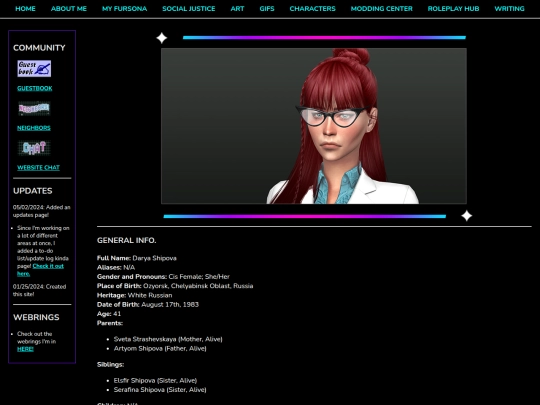The width and height of the screenshot is (540, 405).
Task: Click the 'GENERAL INFO.' heading
Action: coord(126,241)
